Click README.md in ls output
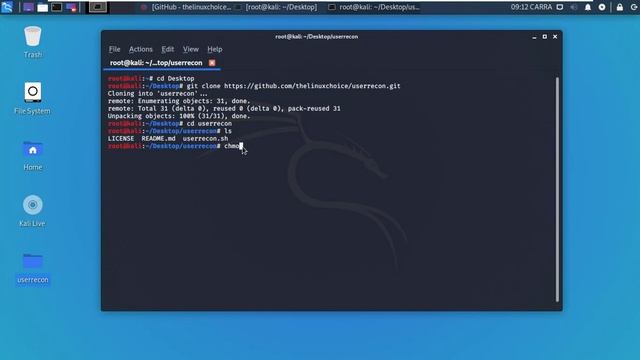Image resolution: width=640 pixels, height=360 pixels. (x=158, y=138)
